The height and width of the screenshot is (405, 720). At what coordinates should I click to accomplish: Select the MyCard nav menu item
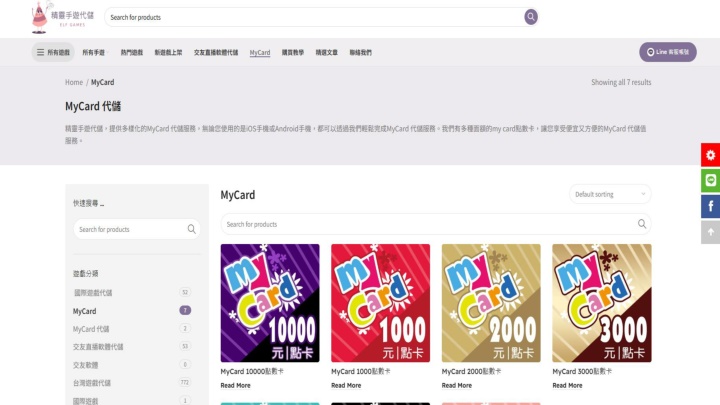(260, 52)
